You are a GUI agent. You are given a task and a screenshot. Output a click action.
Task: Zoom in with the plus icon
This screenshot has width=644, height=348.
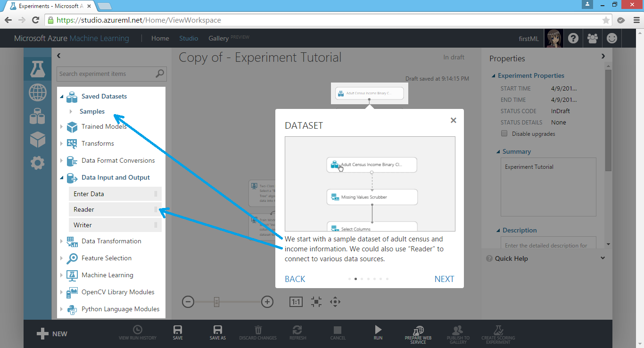point(267,302)
